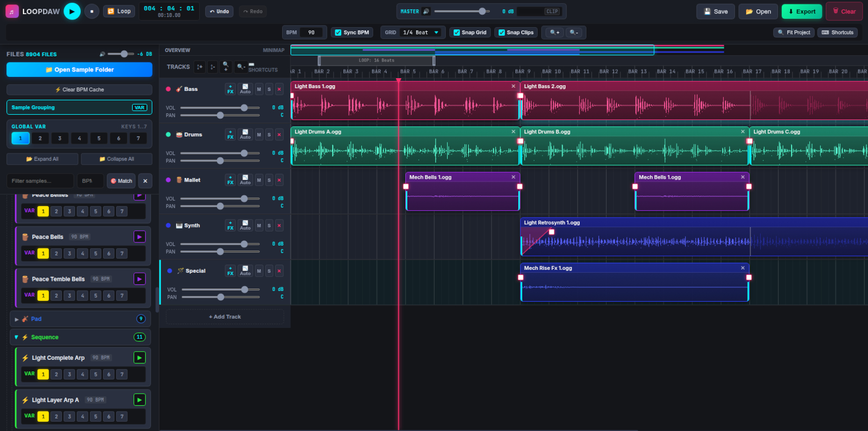Add FX to the Mallet track
This screenshot has height=431, width=868.
230,181
